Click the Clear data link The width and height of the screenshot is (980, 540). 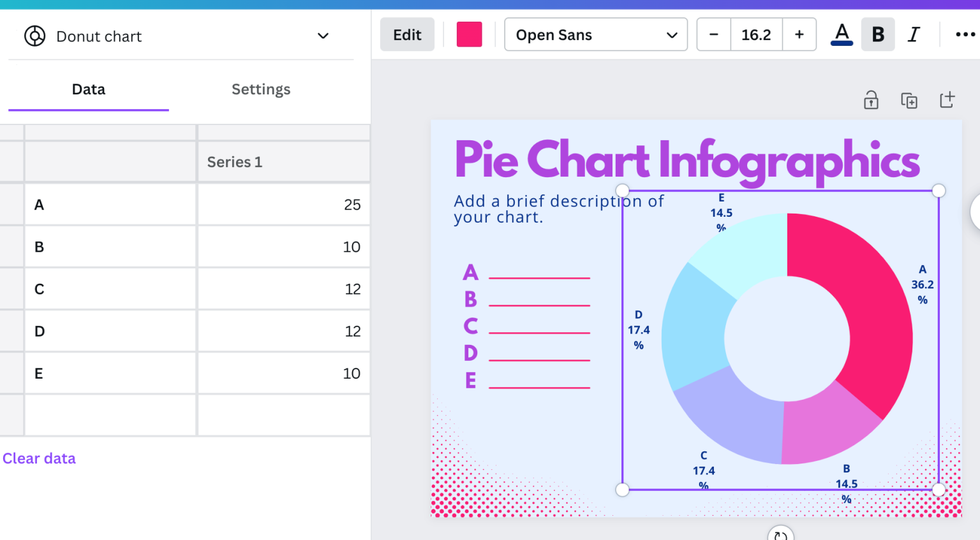pos(39,458)
